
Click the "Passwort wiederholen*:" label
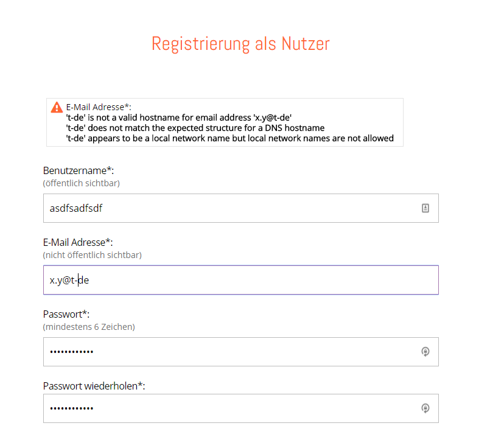[94, 386]
